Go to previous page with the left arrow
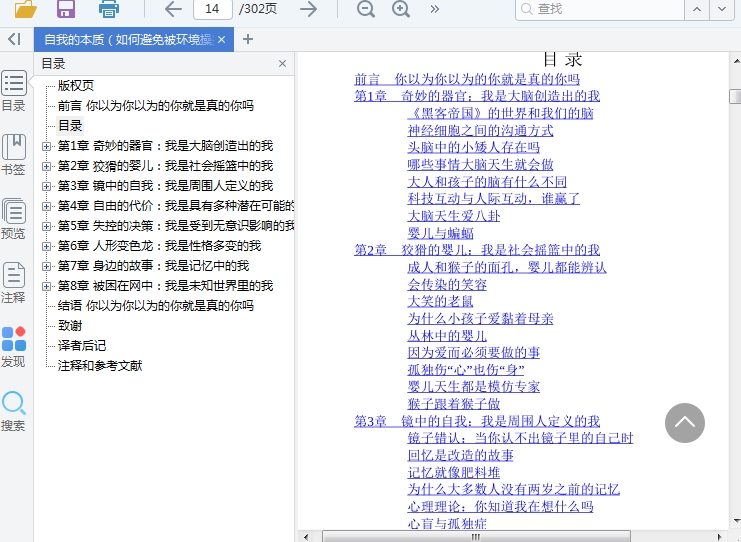The height and width of the screenshot is (542, 741). 173,9
